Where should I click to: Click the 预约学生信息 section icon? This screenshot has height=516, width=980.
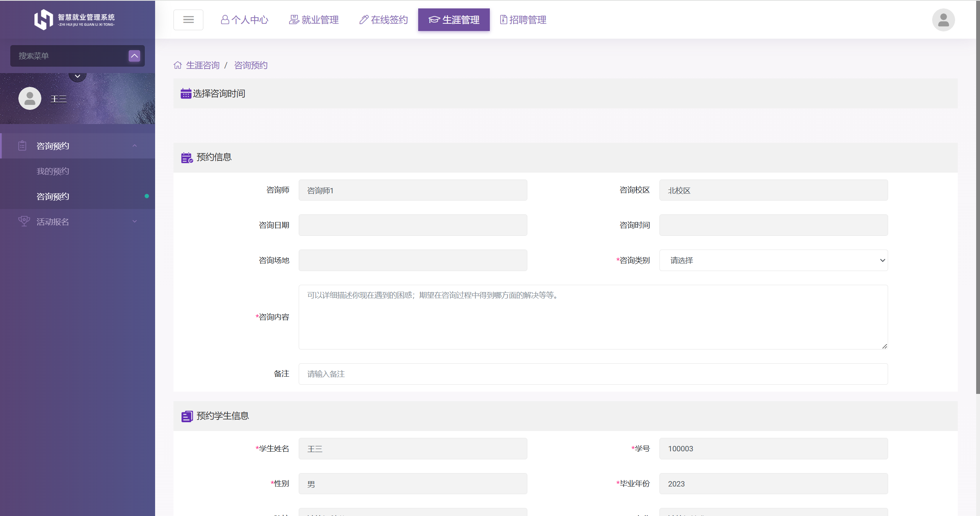coord(187,416)
